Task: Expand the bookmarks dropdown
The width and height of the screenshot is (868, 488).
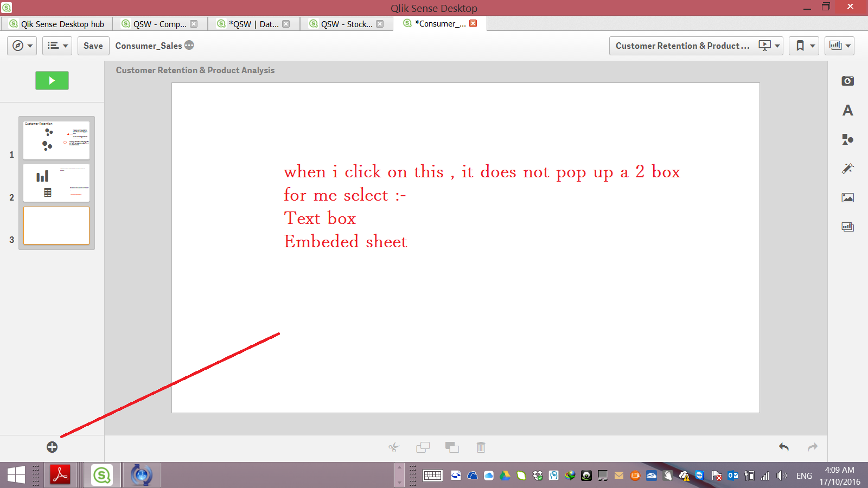Action: pos(804,46)
